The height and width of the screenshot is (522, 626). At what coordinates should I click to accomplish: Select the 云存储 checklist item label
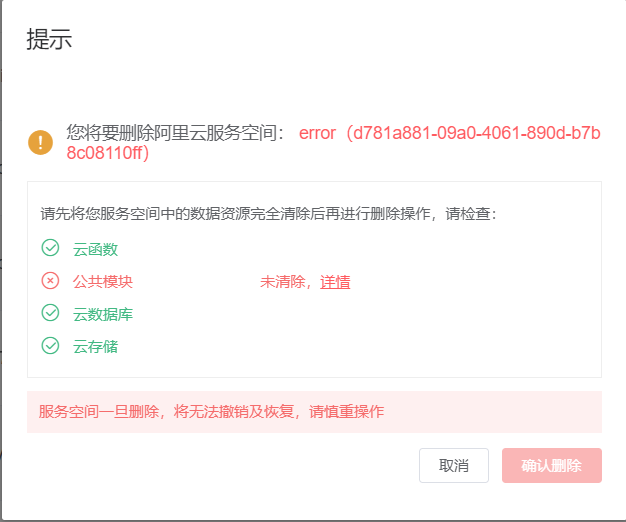coord(95,347)
